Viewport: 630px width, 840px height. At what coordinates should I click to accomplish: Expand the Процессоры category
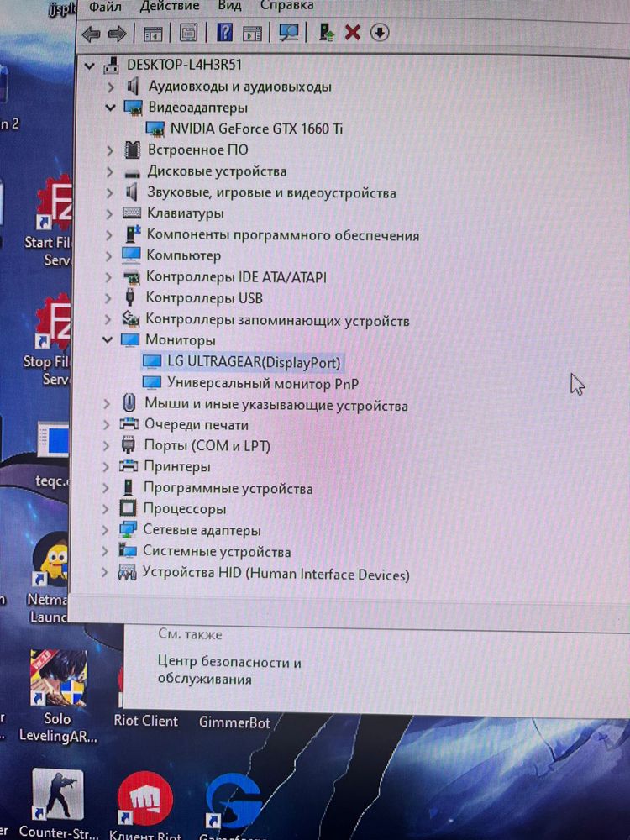[106, 509]
